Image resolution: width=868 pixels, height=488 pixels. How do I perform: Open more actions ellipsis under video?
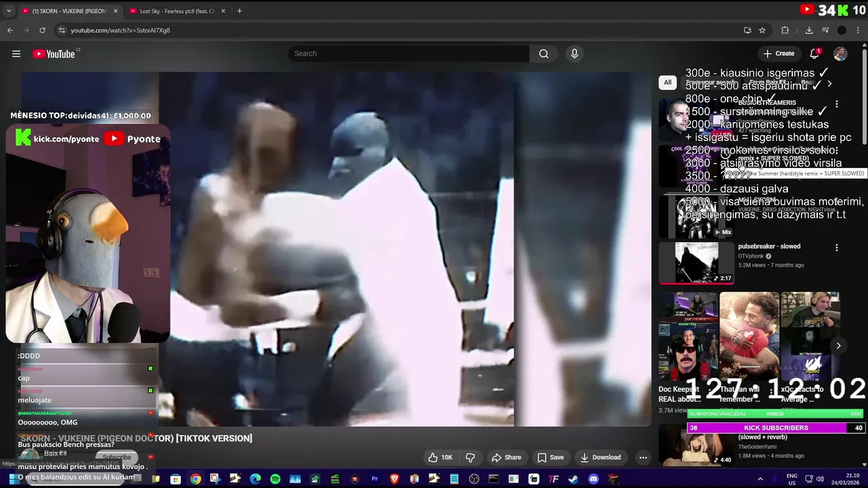(x=643, y=457)
